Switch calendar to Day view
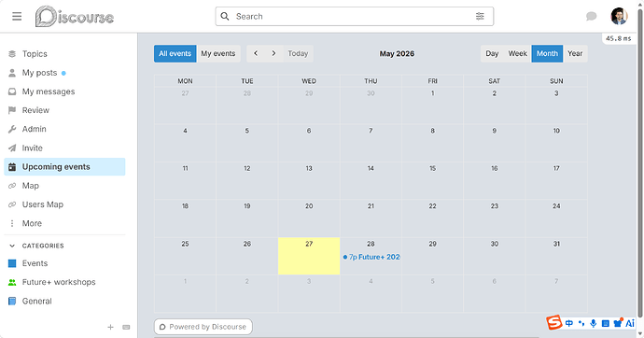Image resolution: width=644 pixels, height=338 pixels. click(492, 54)
